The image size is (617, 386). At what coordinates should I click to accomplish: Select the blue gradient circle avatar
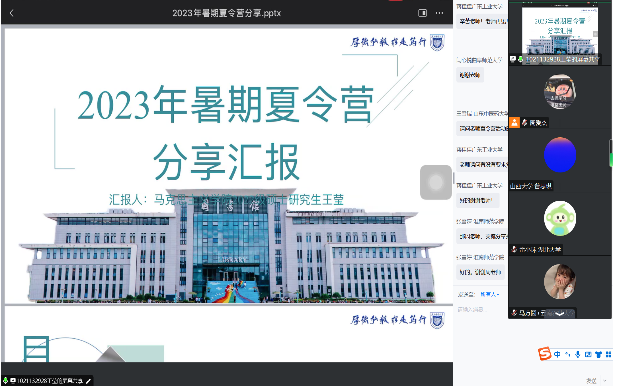tap(560, 154)
